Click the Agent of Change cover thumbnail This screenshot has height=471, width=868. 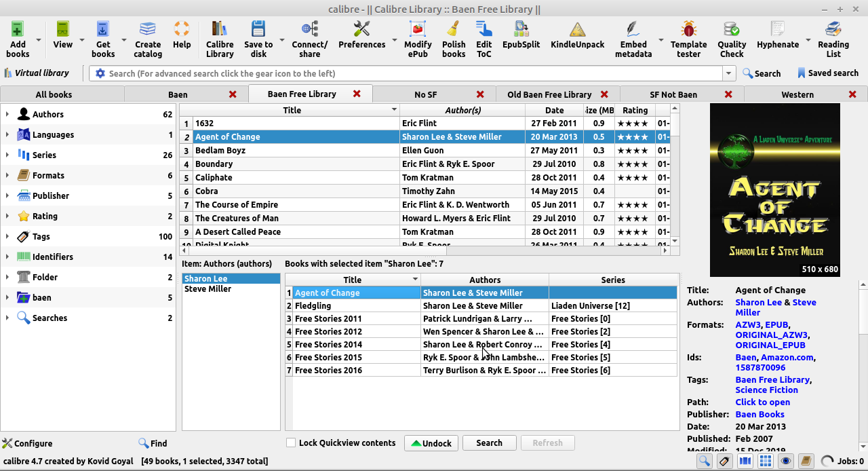click(x=774, y=189)
